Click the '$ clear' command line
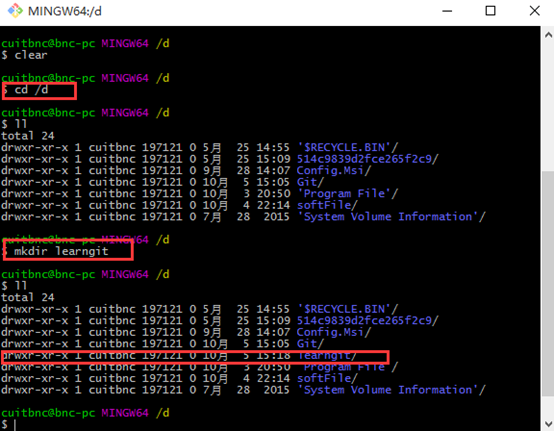 coord(24,55)
